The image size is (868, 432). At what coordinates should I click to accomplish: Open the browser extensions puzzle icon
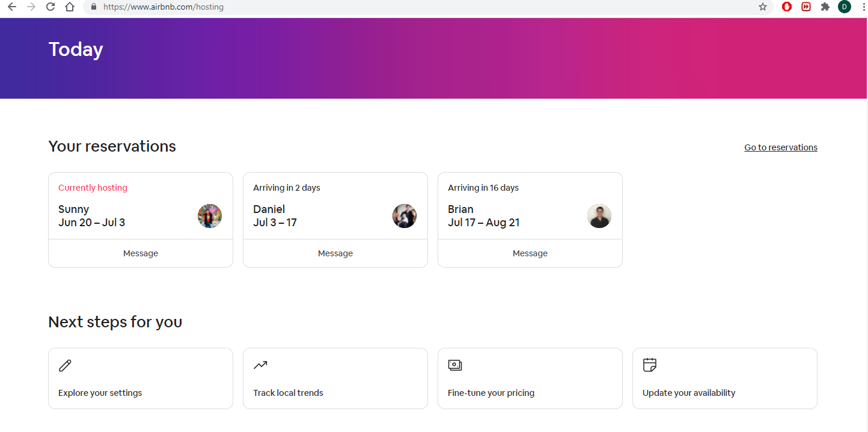pos(825,7)
